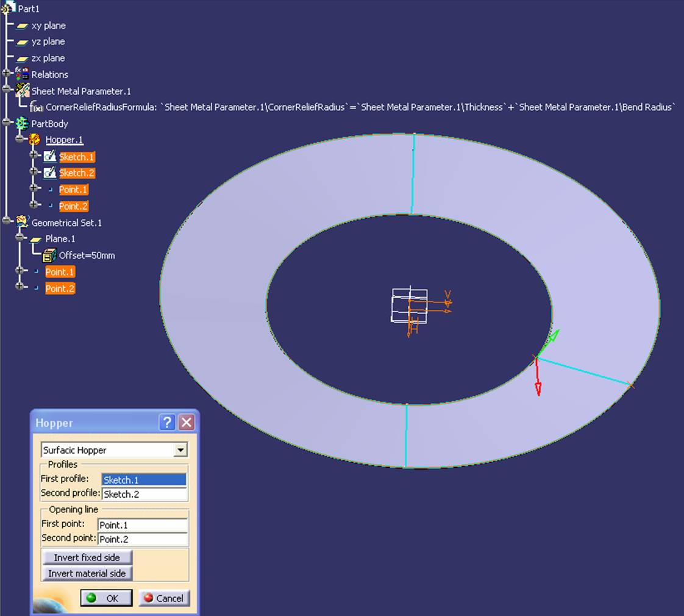The image size is (684, 616).
Task: Expand Point.2 node in Geometrical Set.1
Action: 20,287
